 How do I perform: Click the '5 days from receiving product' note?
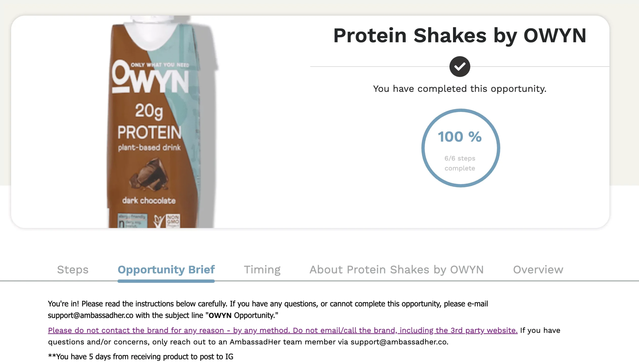click(x=141, y=357)
